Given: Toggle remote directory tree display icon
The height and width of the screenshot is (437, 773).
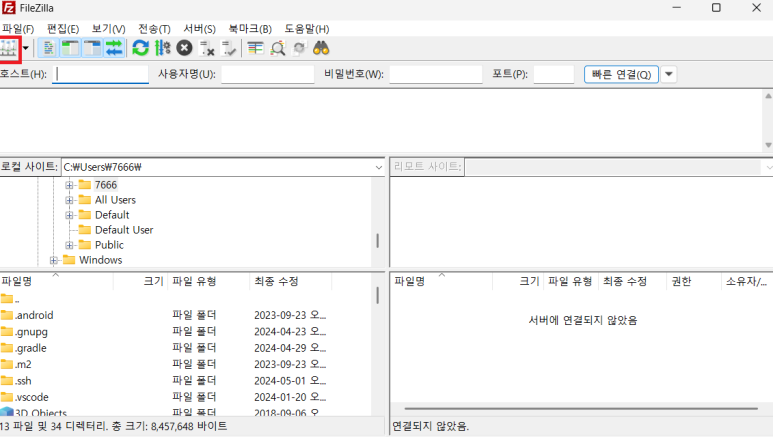Looking at the screenshot, I should click(x=92, y=48).
